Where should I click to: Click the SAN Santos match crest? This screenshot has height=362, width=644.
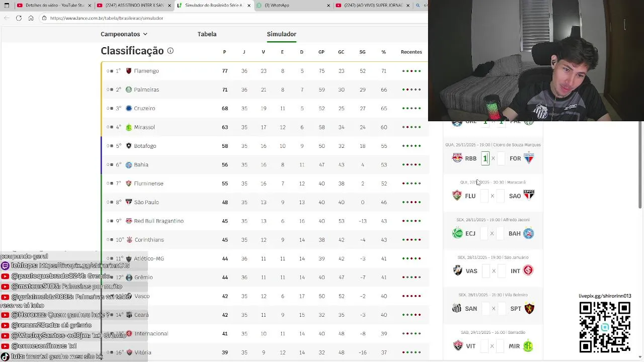(x=457, y=308)
